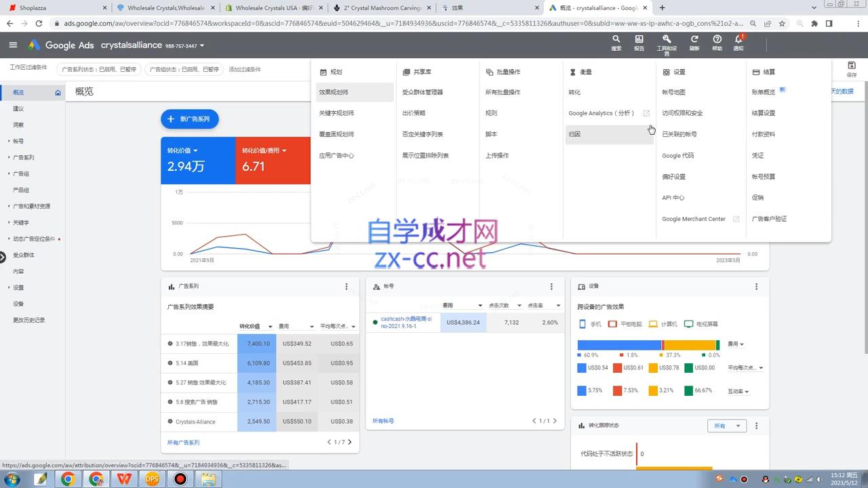Open 互动率 dropdown in the 设备 card

[738, 391]
